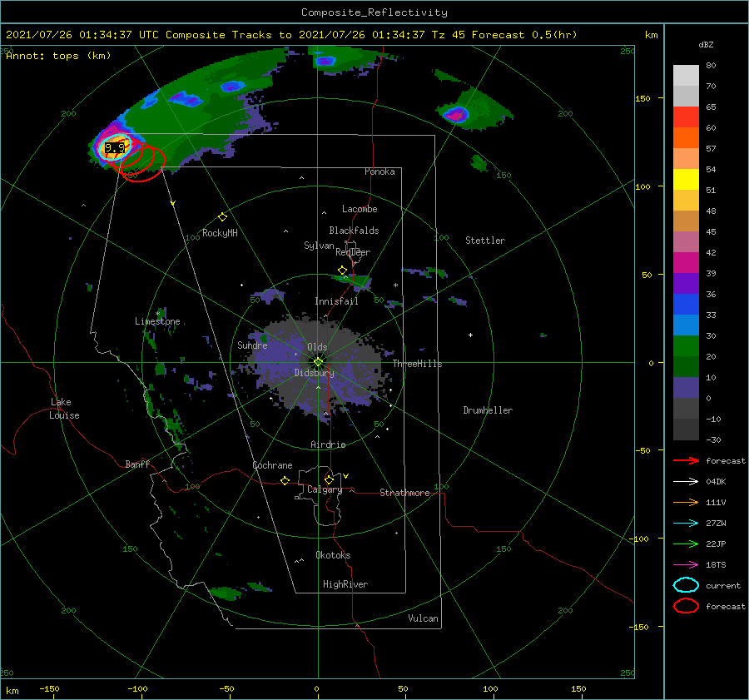Image resolution: width=749 pixels, height=700 pixels.
Task: Click the RedDeer city label
Action: [x=353, y=252]
